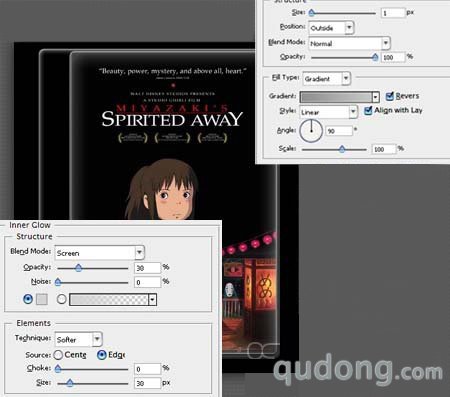This screenshot has width=450, height=397.
Task: Toggle the Reverse checkbox
Action: [x=389, y=96]
